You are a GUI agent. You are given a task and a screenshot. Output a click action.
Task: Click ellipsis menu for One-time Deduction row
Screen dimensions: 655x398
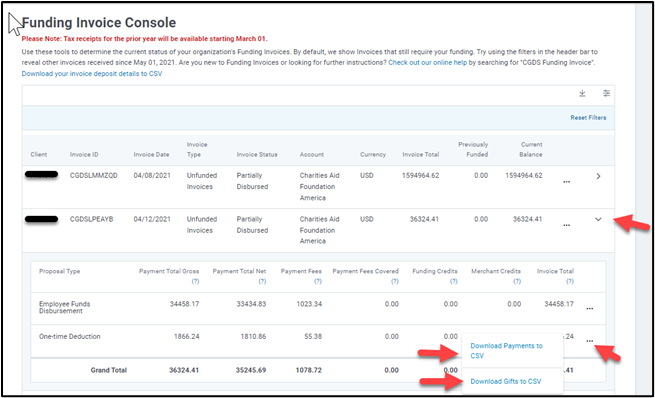pyautogui.click(x=589, y=341)
